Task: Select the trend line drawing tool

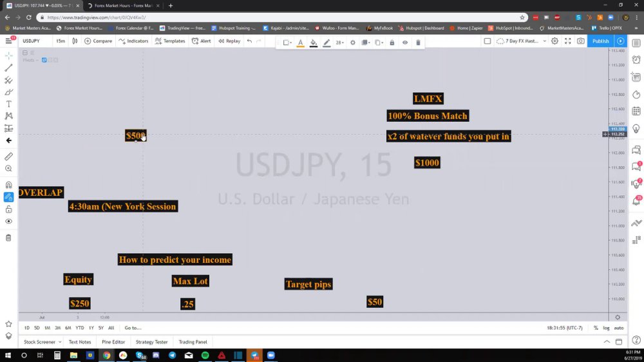Action: point(8,68)
